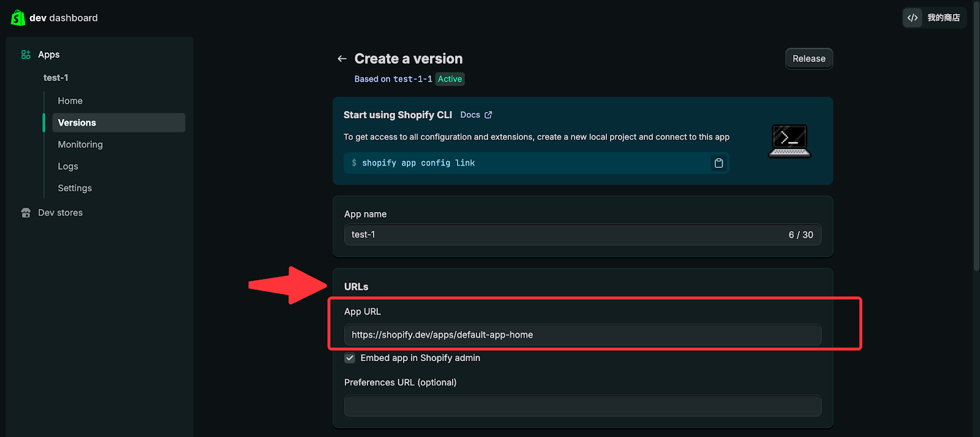Select the test-1 app in sidebar
The image size is (980, 437).
click(56, 78)
